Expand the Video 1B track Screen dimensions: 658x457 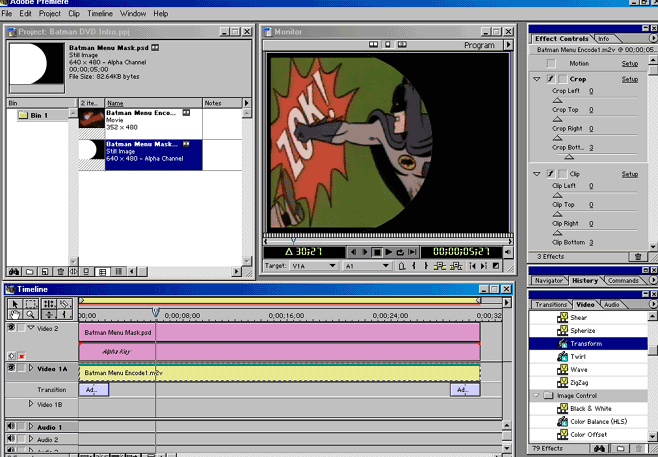(31, 404)
